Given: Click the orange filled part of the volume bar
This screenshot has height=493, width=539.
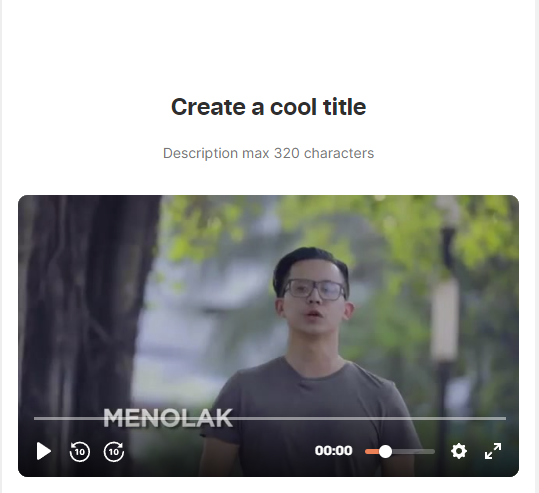Looking at the screenshot, I should click(x=372, y=451).
